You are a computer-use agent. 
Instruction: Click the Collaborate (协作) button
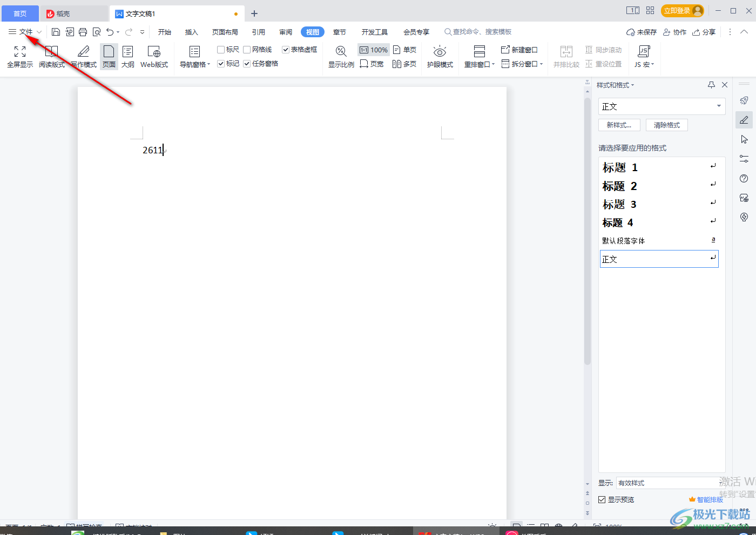675,32
